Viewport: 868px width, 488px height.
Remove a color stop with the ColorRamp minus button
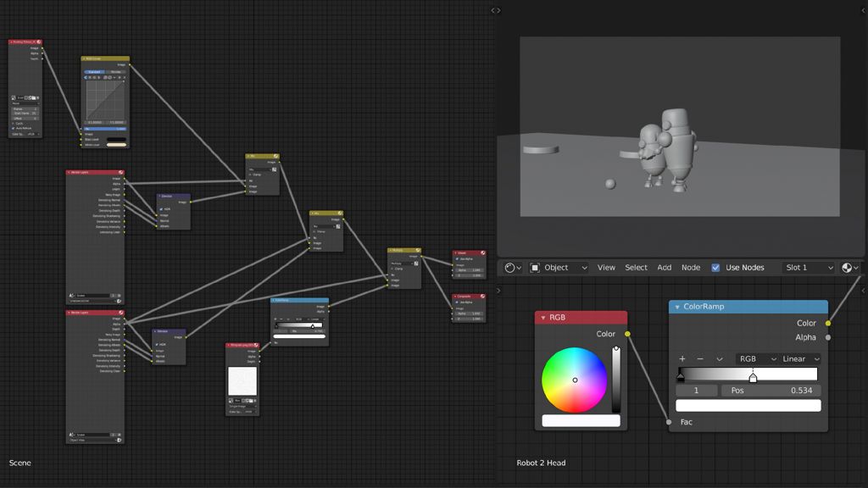(700, 358)
